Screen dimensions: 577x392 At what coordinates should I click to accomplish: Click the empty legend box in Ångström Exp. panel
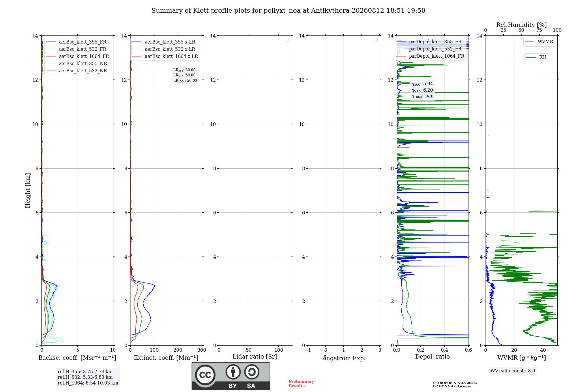[x=376, y=40]
